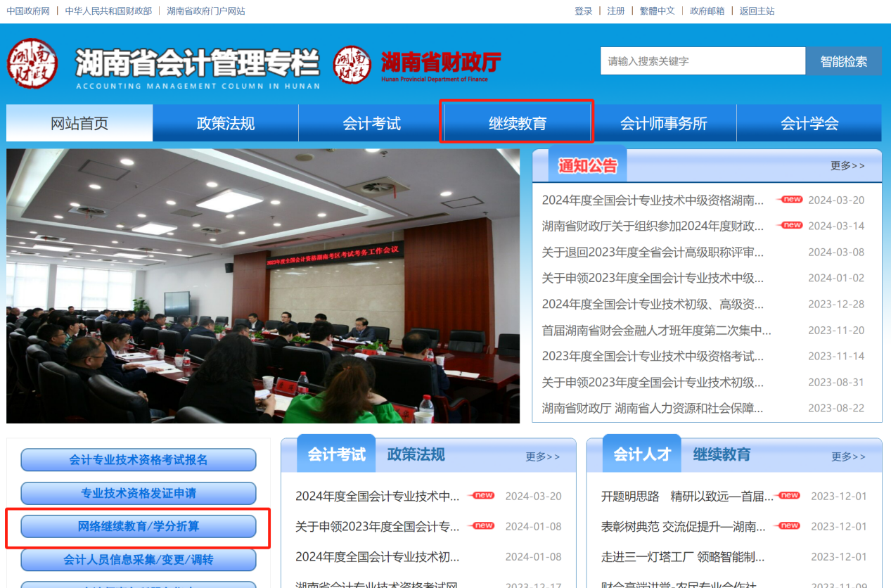Open notice 2023年度全国会计专业技术中级资格考试...
Image resolution: width=891 pixels, height=588 pixels.
pos(653,357)
